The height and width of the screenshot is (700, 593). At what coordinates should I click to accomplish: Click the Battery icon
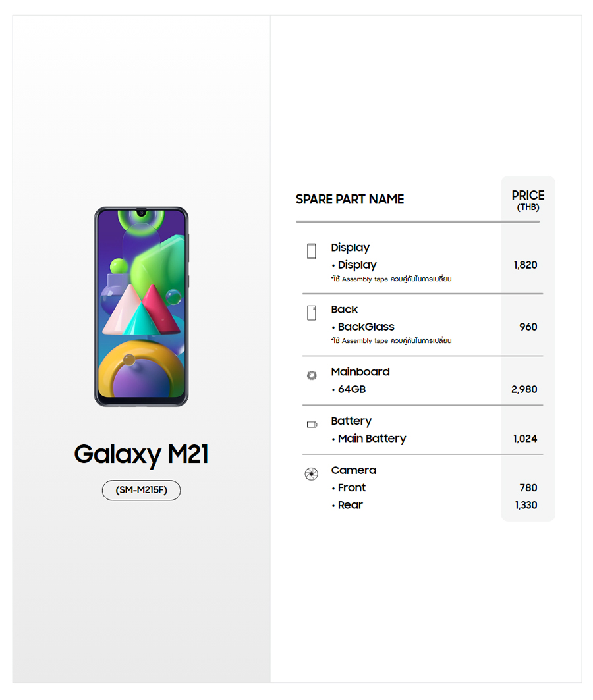coord(312,425)
